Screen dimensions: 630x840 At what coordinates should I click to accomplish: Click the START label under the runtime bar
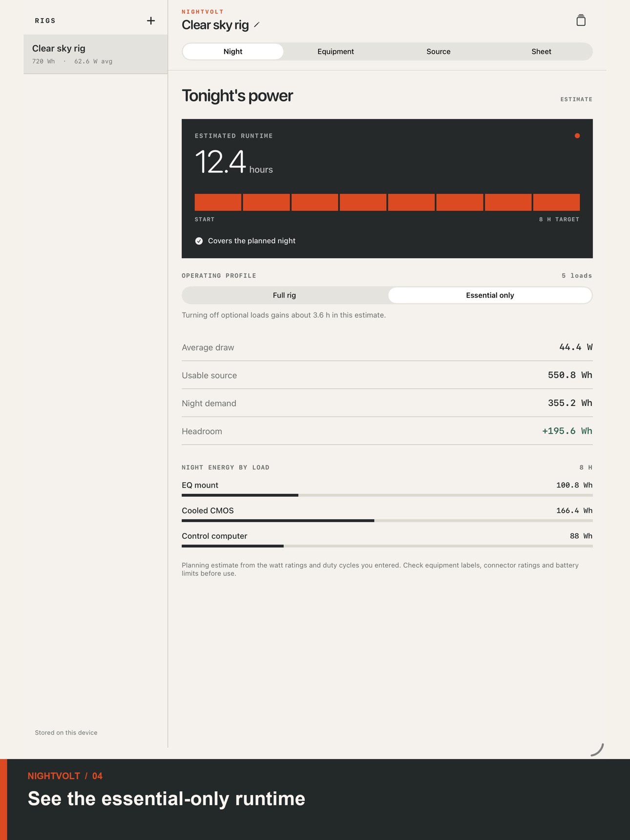(x=205, y=219)
